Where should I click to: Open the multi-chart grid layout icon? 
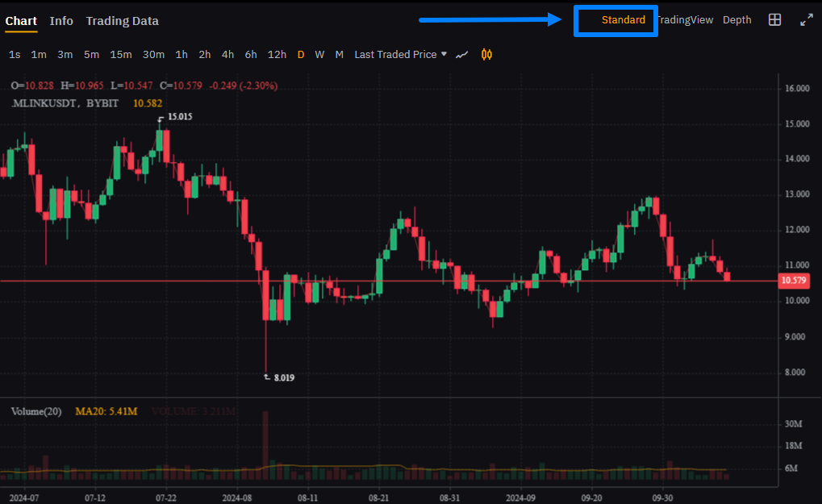pos(774,20)
